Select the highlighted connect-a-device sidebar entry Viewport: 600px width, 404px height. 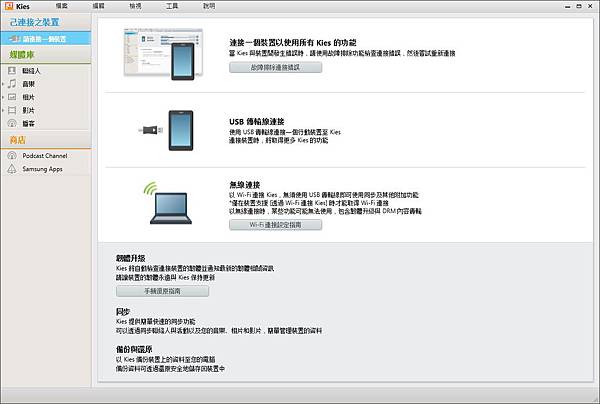point(46,39)
